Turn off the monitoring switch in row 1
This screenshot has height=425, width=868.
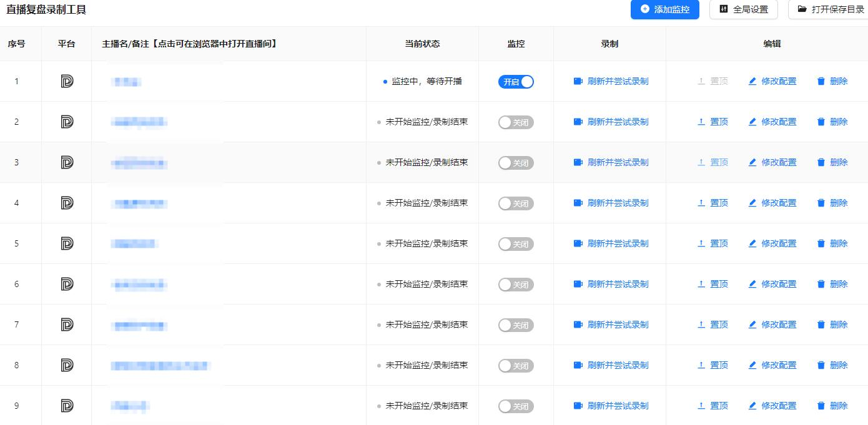tap(516, 82)
